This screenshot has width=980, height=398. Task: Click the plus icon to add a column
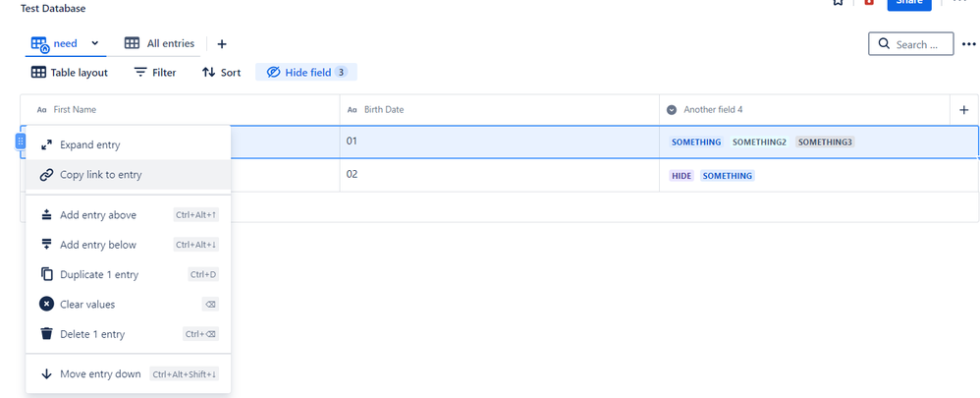pyautogui.click(x=963, y=110)
